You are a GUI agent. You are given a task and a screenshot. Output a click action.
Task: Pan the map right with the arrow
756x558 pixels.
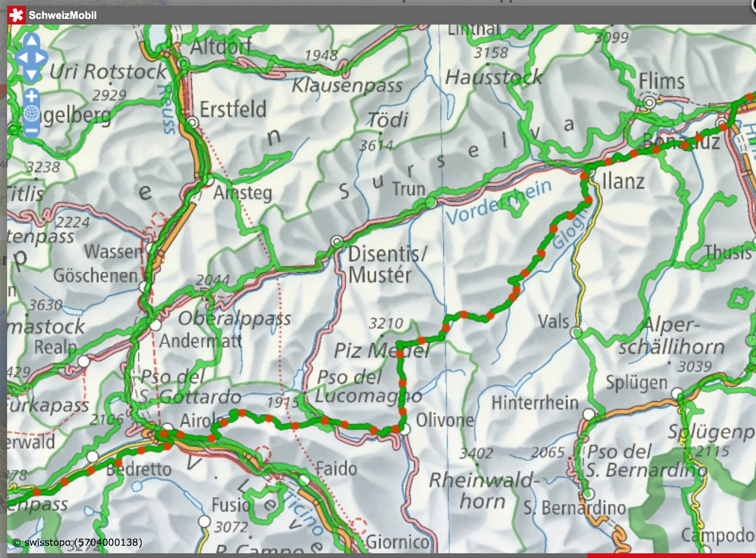click(x=41, y=58)
